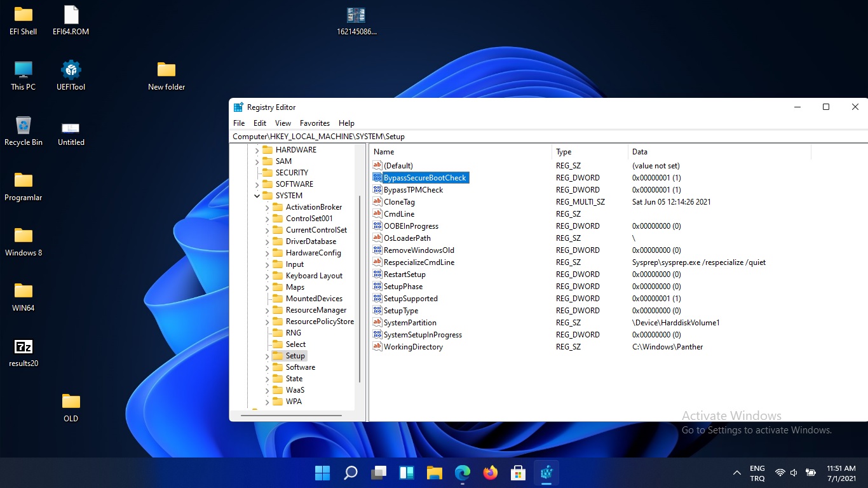This screenshot has width=868, height=488.
Task: Open the Programlar desktop folder
Action: 24,186
